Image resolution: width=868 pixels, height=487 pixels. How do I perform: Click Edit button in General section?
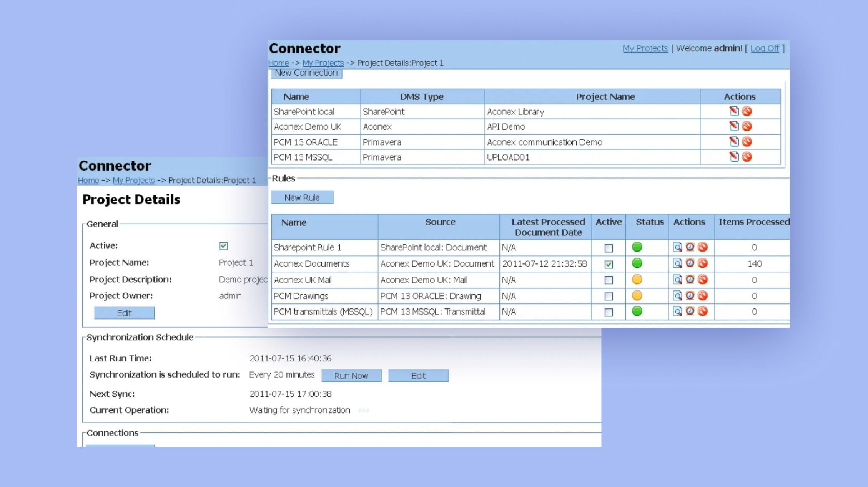pos(124,313)
